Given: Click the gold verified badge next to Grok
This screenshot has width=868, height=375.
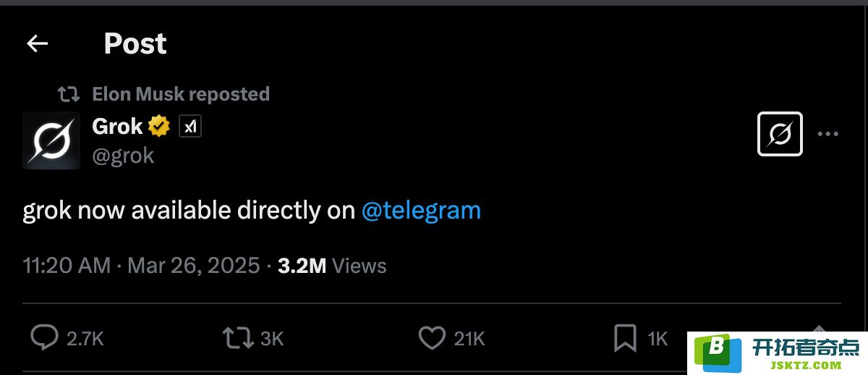Looking at the screenshot, I should pos(159,127).
